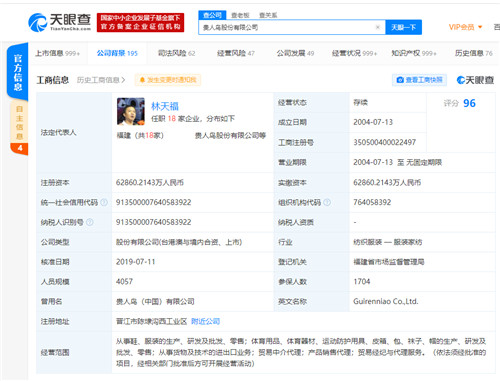The height and width of the screenshot is (381, 500).
Task: Select the registration number 350500400022497
Action: (385, 142)
